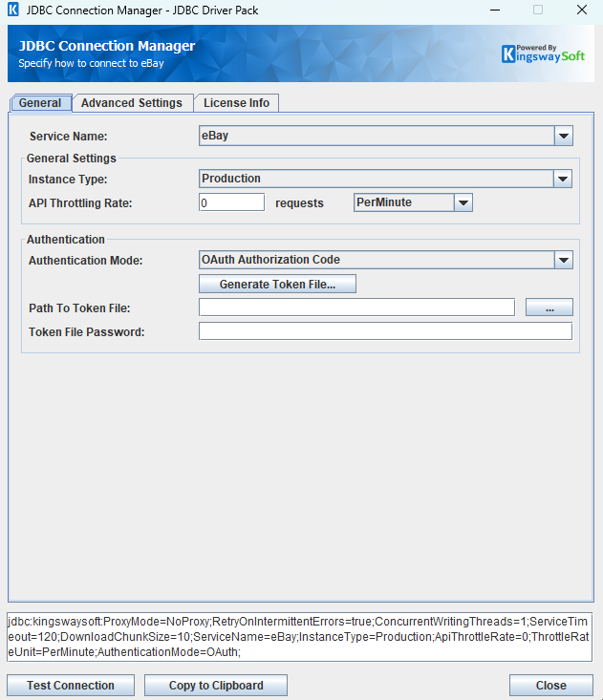Click the API Throttling Rate label
The height and width of the screenshot is (700, 603).
pyautogui.click(x=80, y=203)
